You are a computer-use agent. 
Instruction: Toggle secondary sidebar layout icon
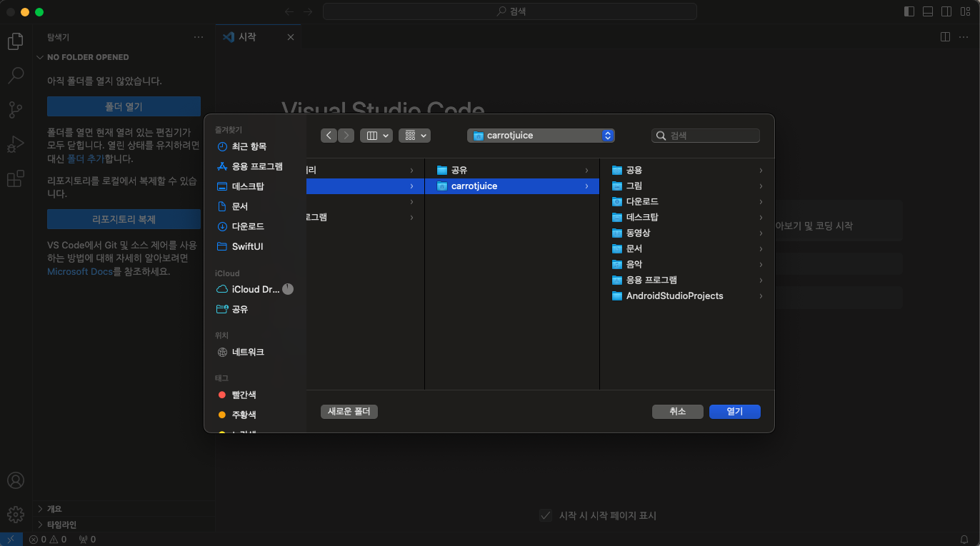coord(946,11)
